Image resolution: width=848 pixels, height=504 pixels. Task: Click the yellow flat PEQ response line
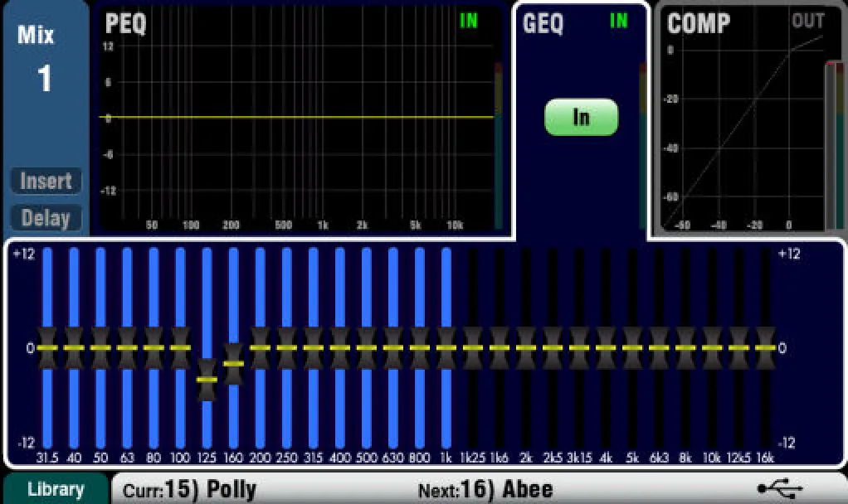tap(296, 117)
